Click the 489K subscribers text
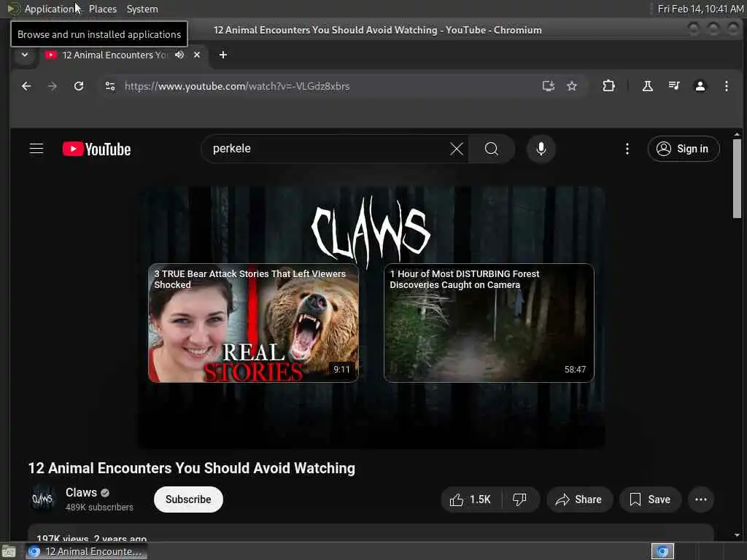Screen dimensions: 747x560 click(x=99, y=507)
